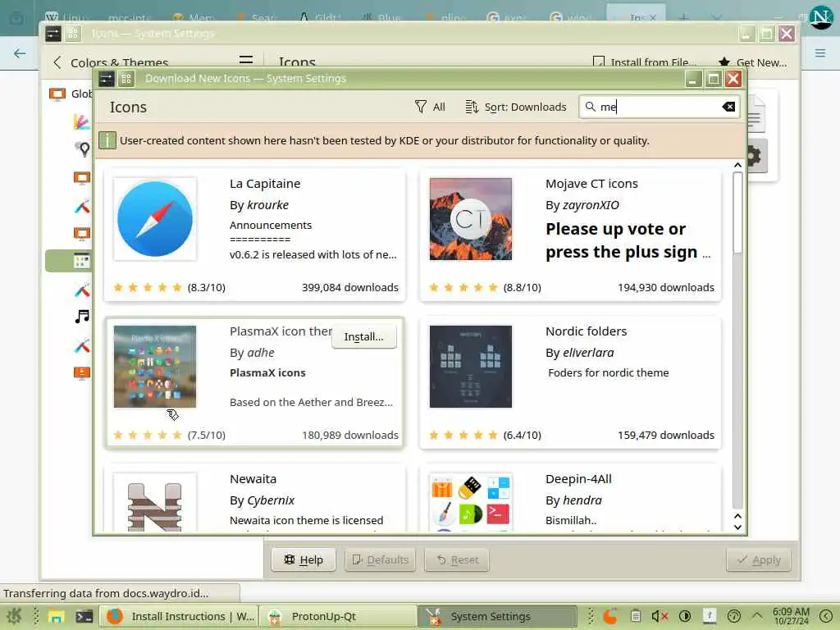This screenshot has height=630, width=840.
Task: Click Get New... star button
Action: coord(753,62)
